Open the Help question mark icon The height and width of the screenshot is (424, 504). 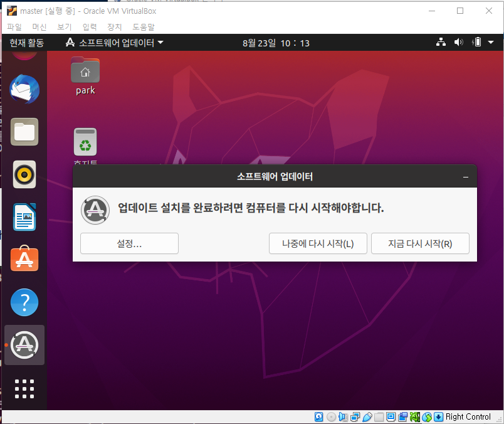24,302
